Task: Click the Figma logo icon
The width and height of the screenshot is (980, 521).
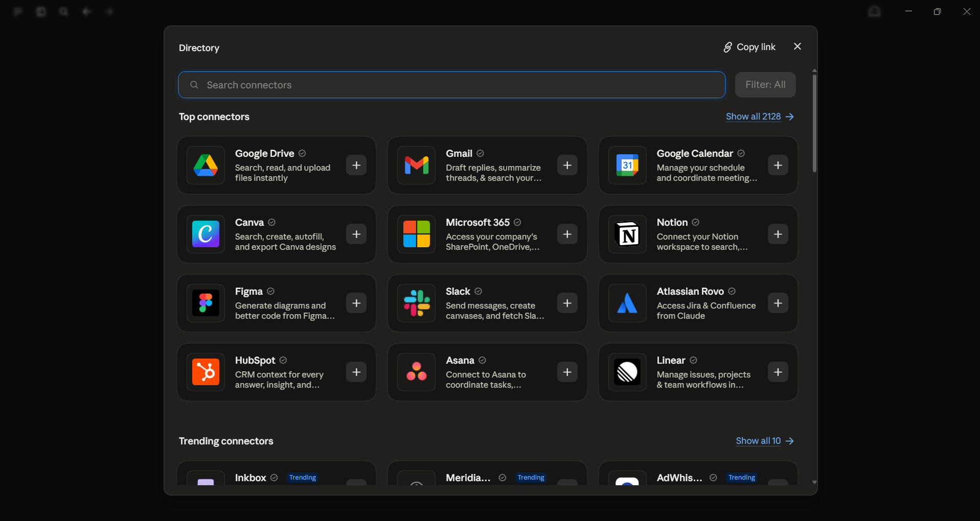Action: pyautogui.click(x=206, y=303)
